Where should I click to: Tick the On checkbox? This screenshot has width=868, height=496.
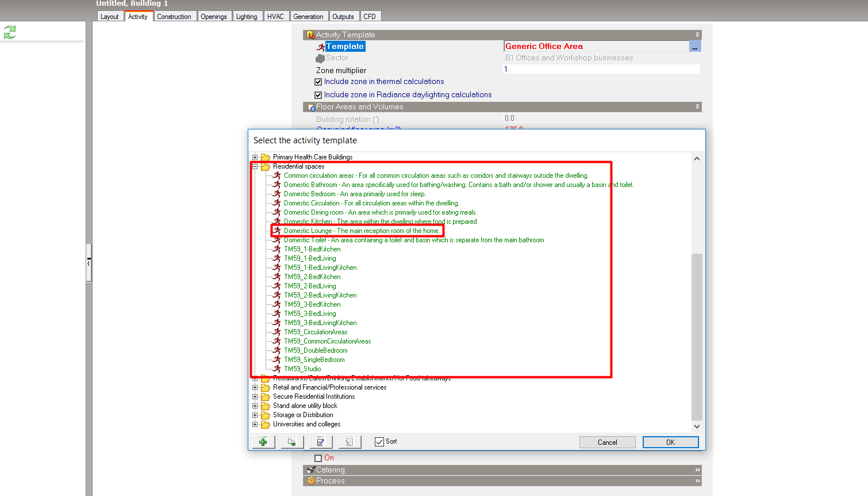click(318, 458)
